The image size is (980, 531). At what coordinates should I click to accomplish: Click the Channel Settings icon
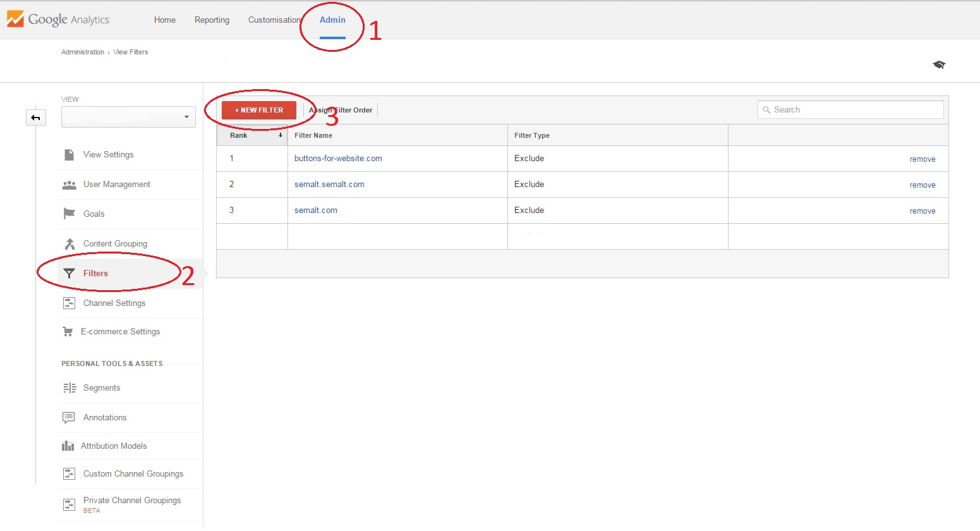pyautogui.click(x=70, y=303)
